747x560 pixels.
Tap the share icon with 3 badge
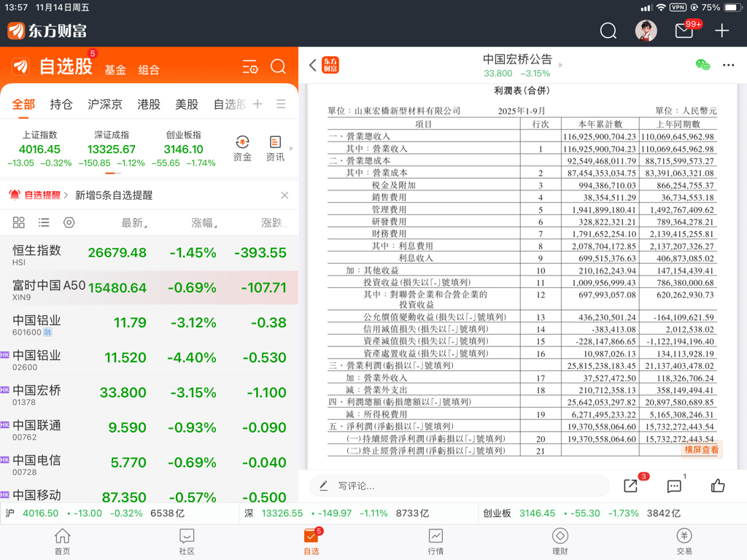[631, 485]
